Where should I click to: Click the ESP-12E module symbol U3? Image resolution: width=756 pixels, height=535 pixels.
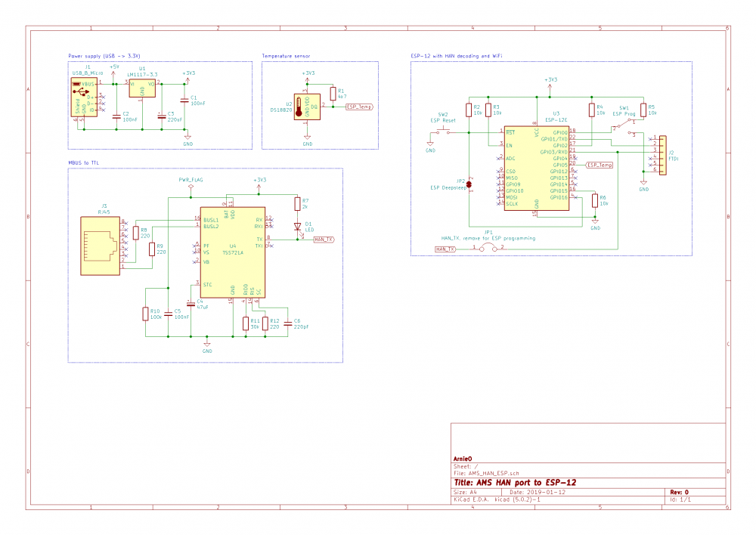[537, 168]
